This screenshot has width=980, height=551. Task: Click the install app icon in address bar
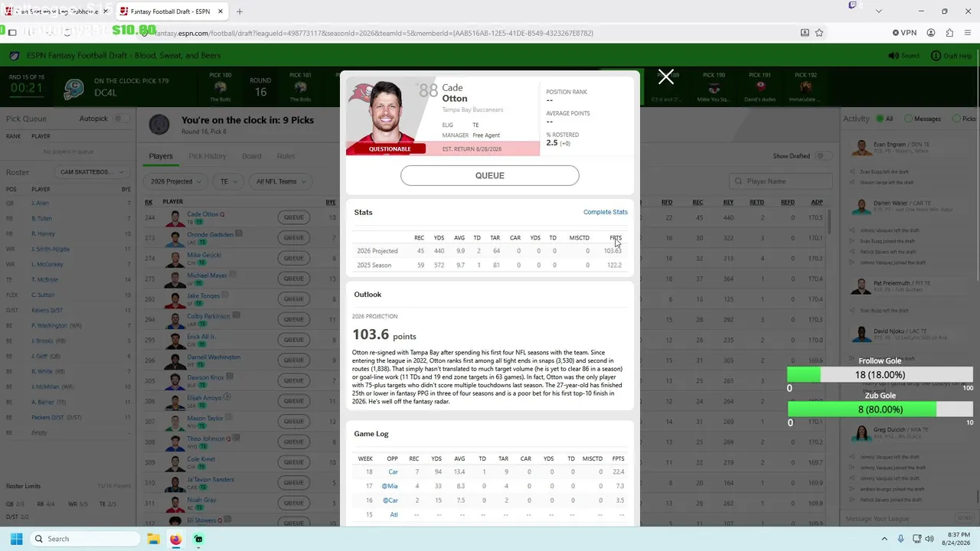805,33
